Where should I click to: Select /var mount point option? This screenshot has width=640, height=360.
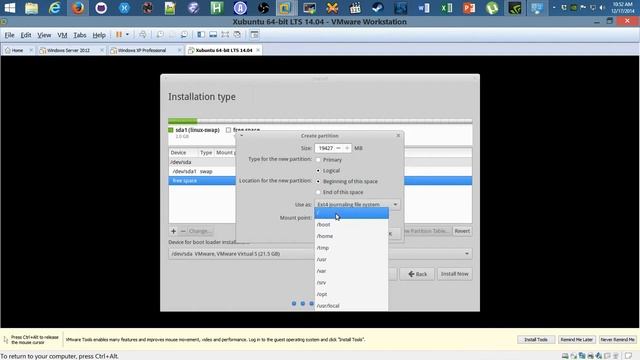351,271
